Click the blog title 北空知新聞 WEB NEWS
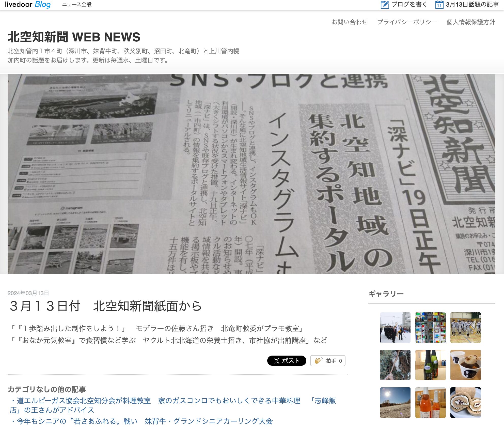The image size is (504, 427). 74,38
